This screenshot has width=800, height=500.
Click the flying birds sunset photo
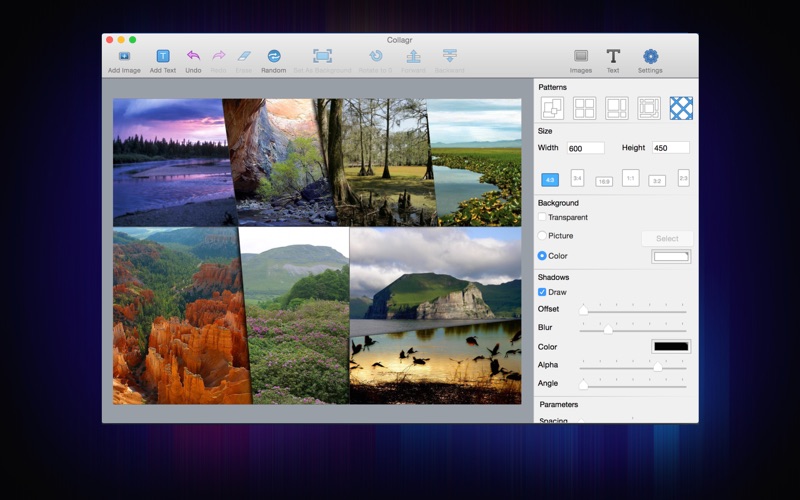click(x=436, y=363)
